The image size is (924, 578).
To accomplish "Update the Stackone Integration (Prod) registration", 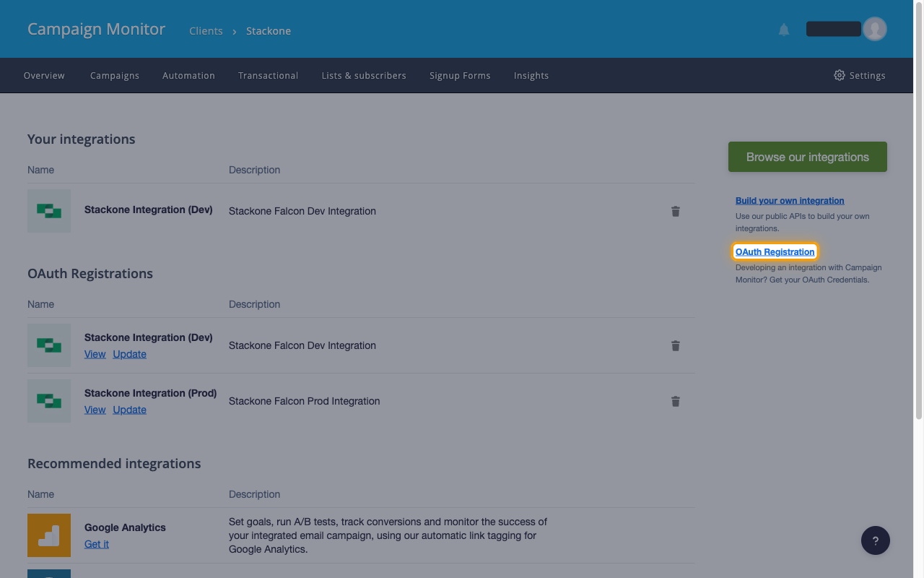I will [x=129, y=410].
